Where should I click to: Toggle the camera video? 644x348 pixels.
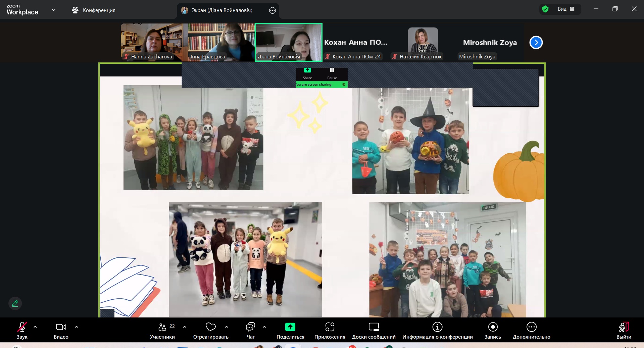tap(61, 331)
